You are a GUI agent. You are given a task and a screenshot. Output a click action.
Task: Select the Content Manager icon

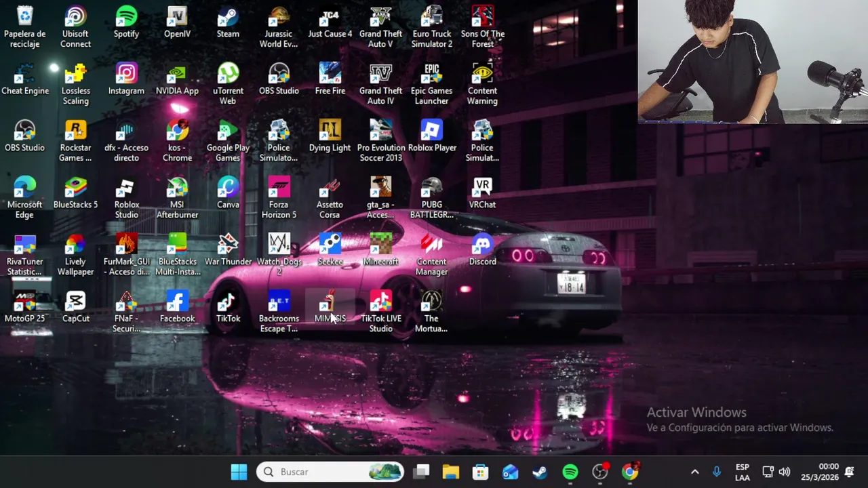[432, 255]
